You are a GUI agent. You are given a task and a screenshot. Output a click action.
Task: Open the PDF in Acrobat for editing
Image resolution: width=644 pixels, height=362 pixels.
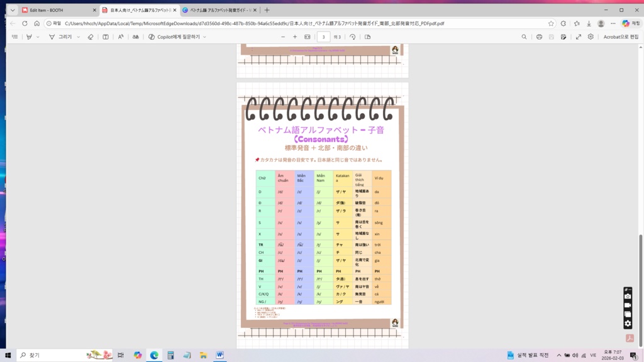pos(621,36)
